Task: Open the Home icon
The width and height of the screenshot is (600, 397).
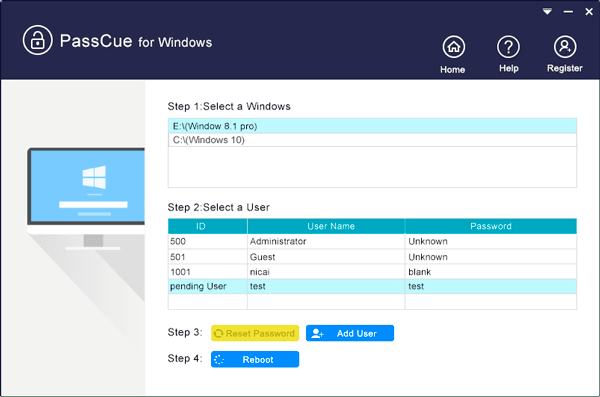Action: 453,47
